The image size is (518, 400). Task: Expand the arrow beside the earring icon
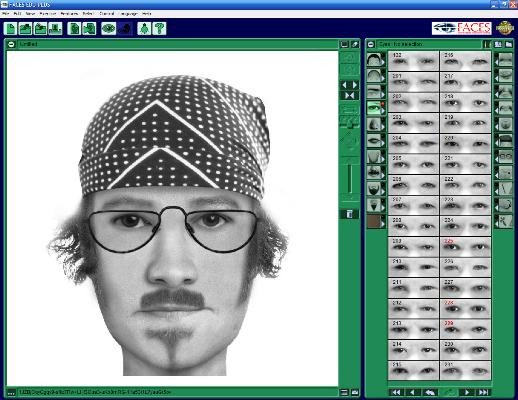click(x=496, y=207)
